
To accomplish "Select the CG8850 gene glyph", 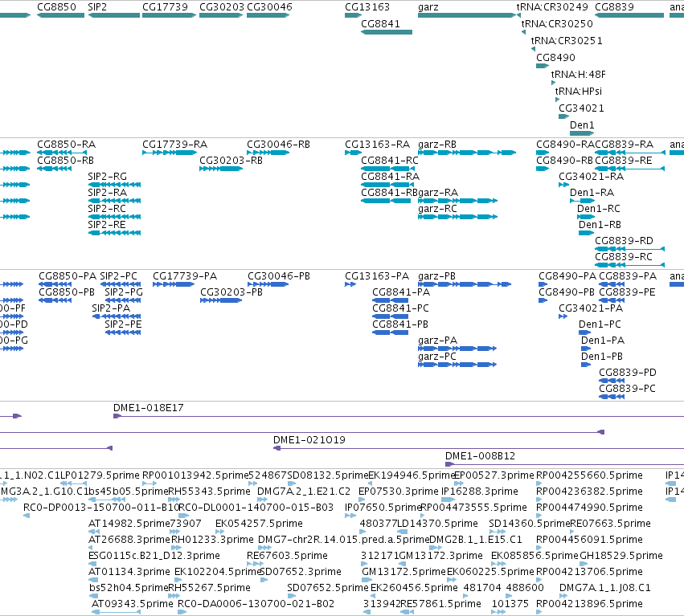I will [x=60, y=15].
